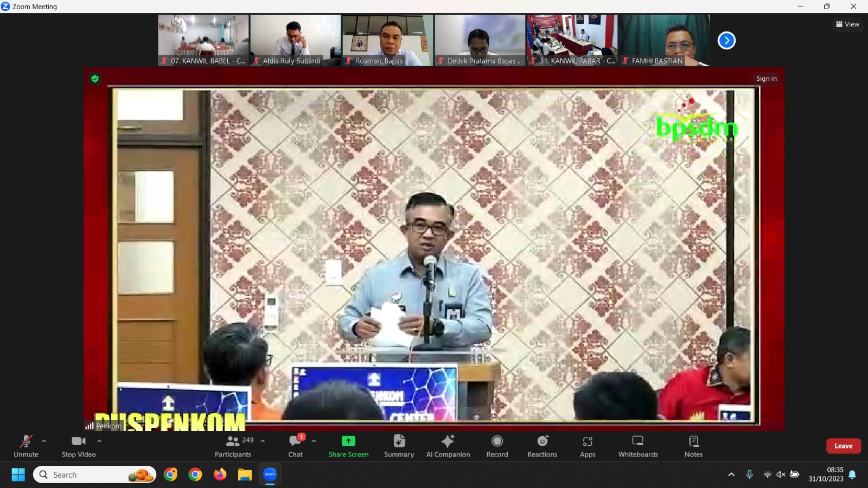Screen dimensions: 868x488
Task: Open the Notes tool
Action: pyautogui.click(x=693, y=446)
